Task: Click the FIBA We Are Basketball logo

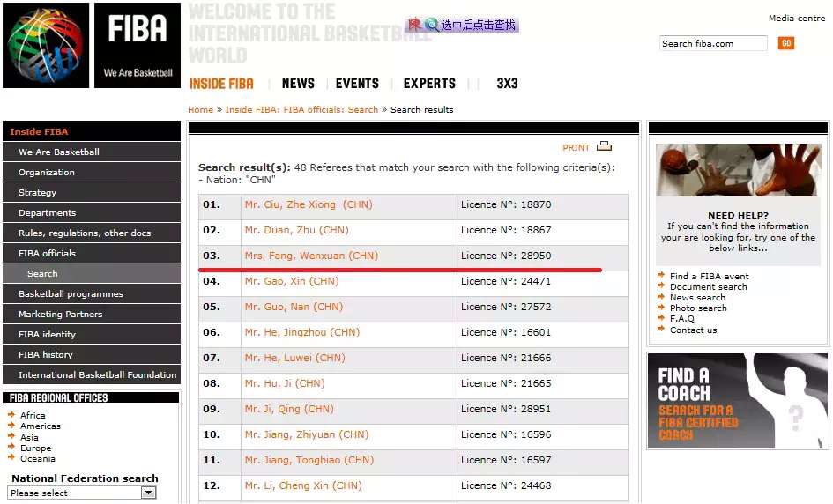Action: tap(138, 45)
